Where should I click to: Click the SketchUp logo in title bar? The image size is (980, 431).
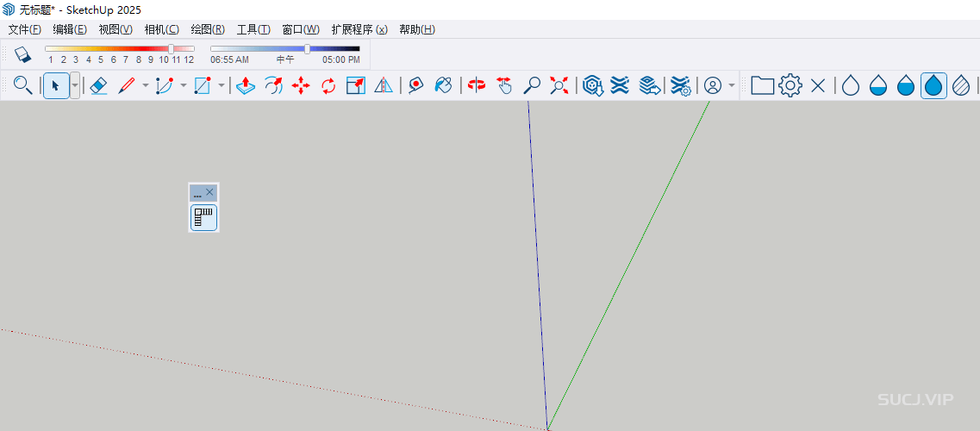tap(9, 10)
